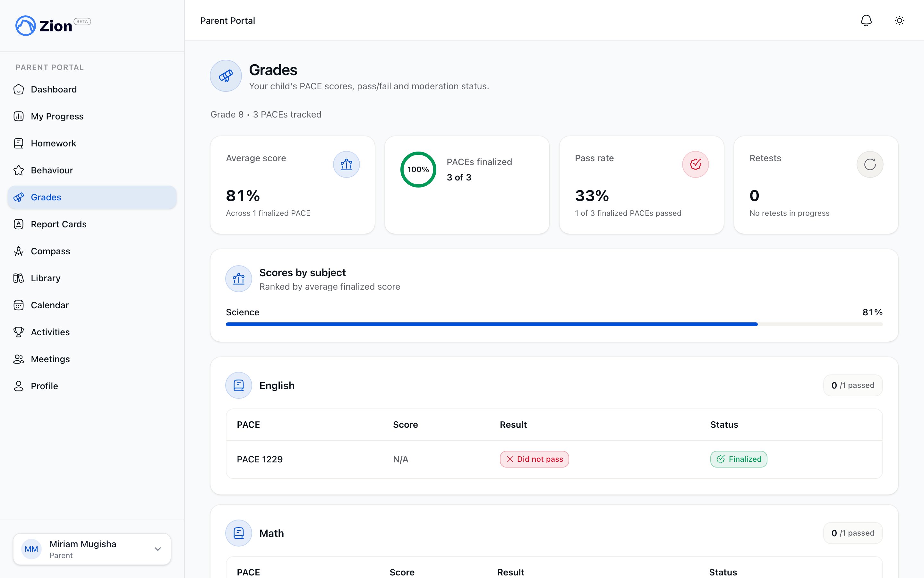The width and height of the screenshot is (924, 578).
Task: Click the Grades header telescope icon
Action: [x=226, y=76]
